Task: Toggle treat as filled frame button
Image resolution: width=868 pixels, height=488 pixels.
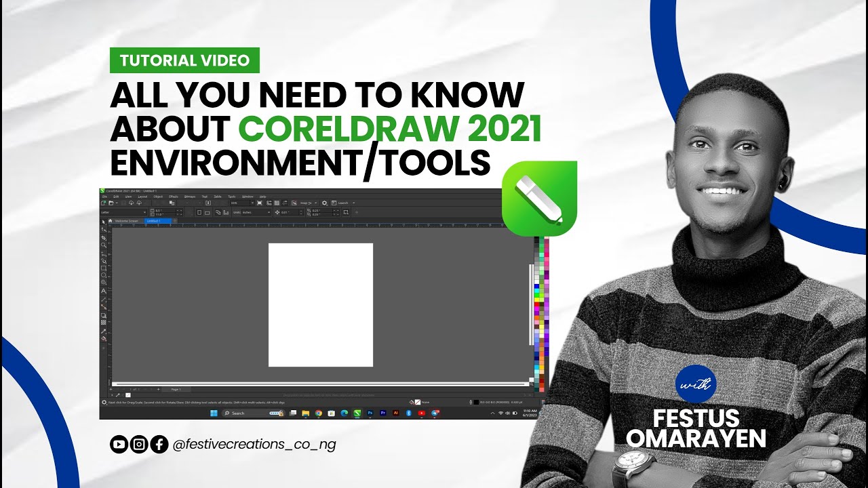Action: tap(346, 212)
